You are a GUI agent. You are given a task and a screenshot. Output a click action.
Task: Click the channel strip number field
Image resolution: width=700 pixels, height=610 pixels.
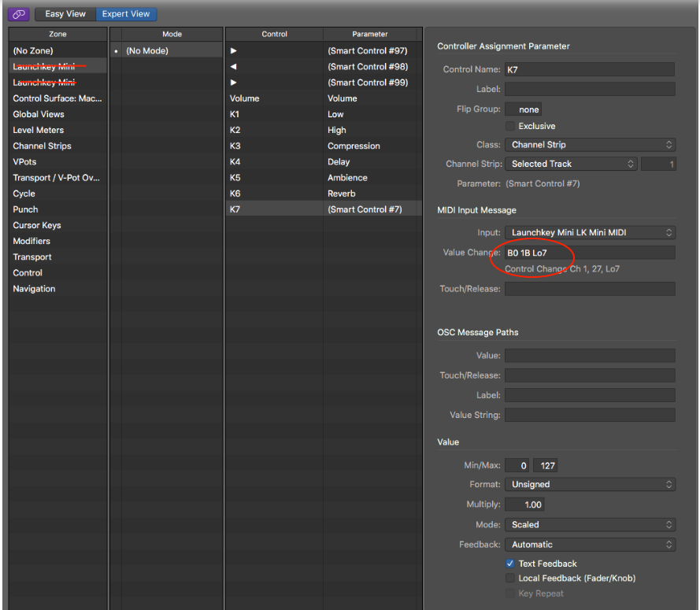pyautogui.click(x=658, y=164)
